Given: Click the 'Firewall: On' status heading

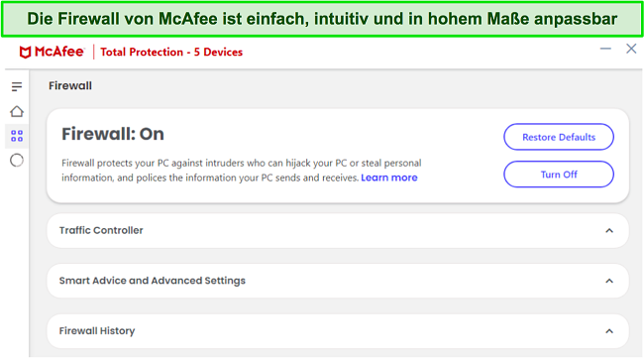Looking at the screenshot, I should pos(113,134).
